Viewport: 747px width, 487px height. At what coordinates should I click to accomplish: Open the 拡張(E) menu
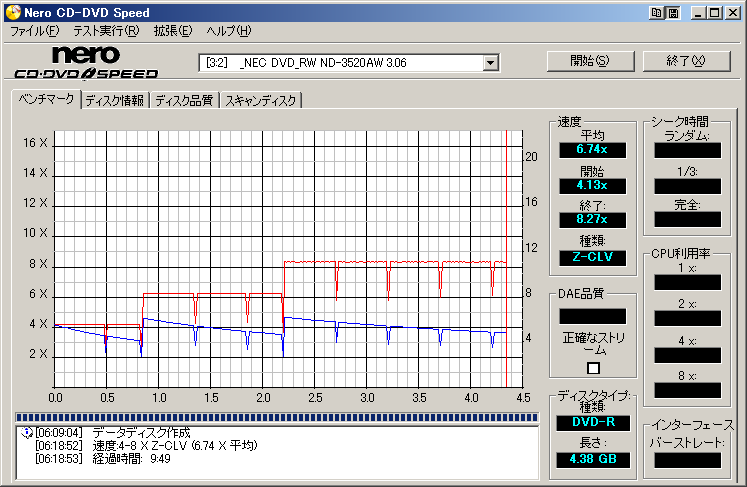(172, 32)
